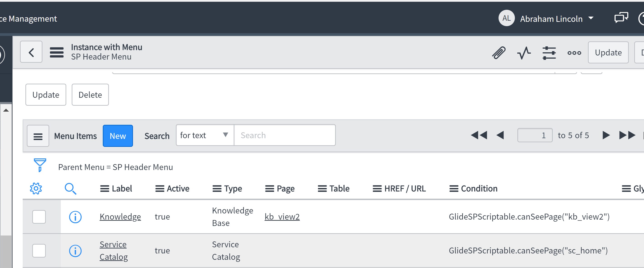644x268 pixels.
Task: Click the filter funnel icon
Action: (x=40, y=165)
